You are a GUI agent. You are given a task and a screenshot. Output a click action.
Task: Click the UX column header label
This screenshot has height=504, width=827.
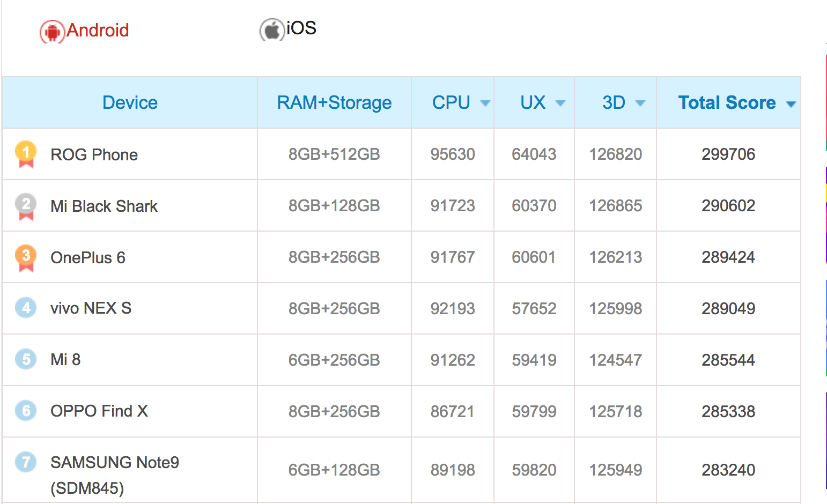tap(533, 102)
